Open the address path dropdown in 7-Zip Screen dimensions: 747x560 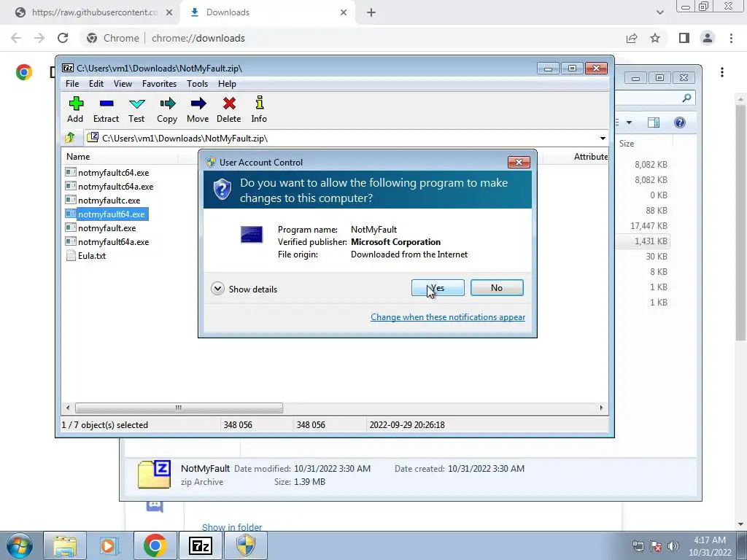click(603, 138)
